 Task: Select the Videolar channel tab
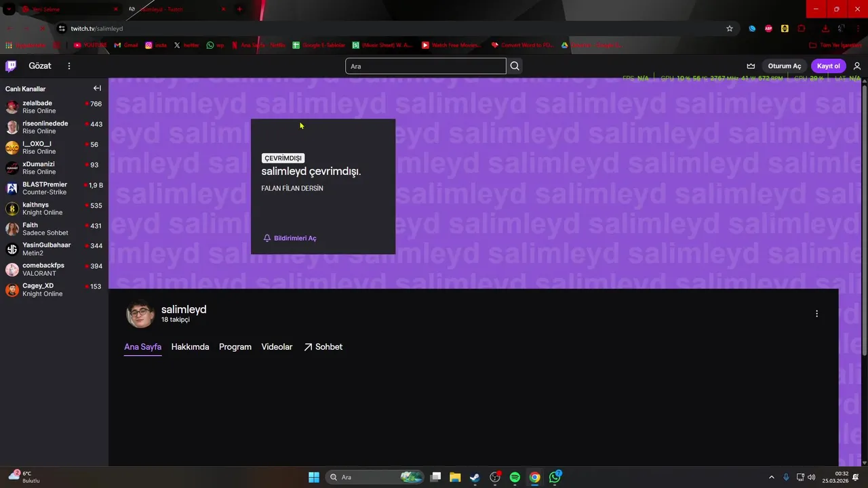(277, 347)
